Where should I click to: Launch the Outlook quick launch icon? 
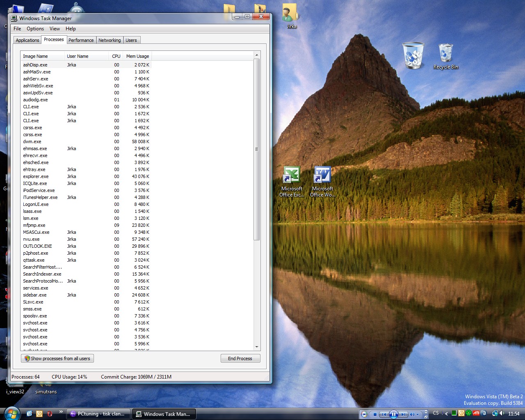click(x=30, y=413)
